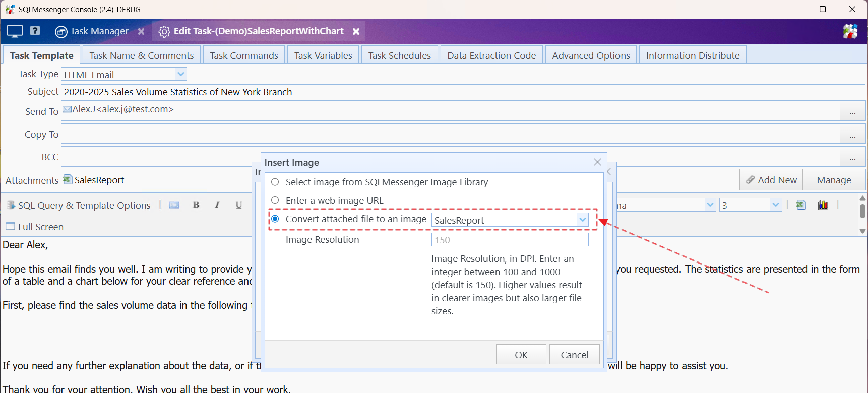Click Cancel in Insert Image dialog
Screen dimensions: 868x393
(x=574, y=355)
